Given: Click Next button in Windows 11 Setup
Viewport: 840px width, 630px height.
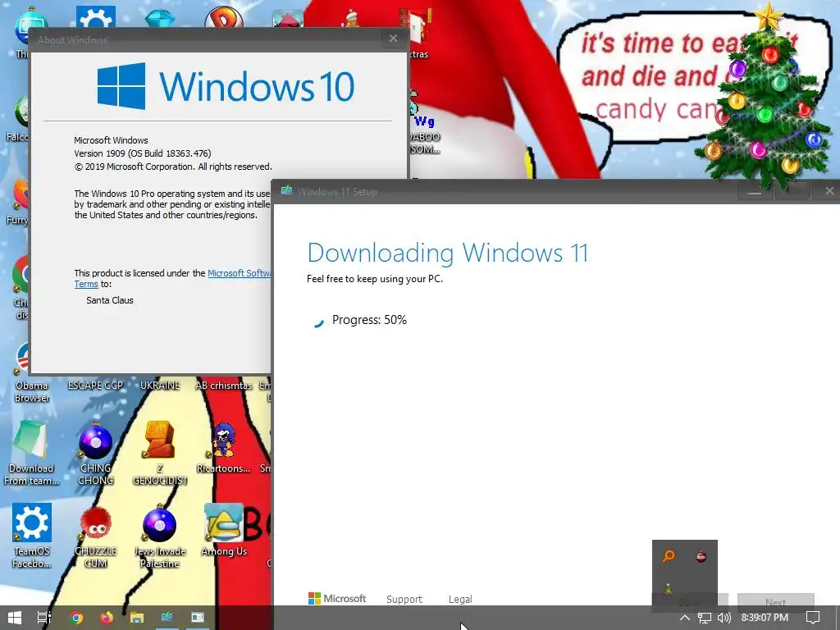Looking at the screenshot, I should tap(776, 602).
